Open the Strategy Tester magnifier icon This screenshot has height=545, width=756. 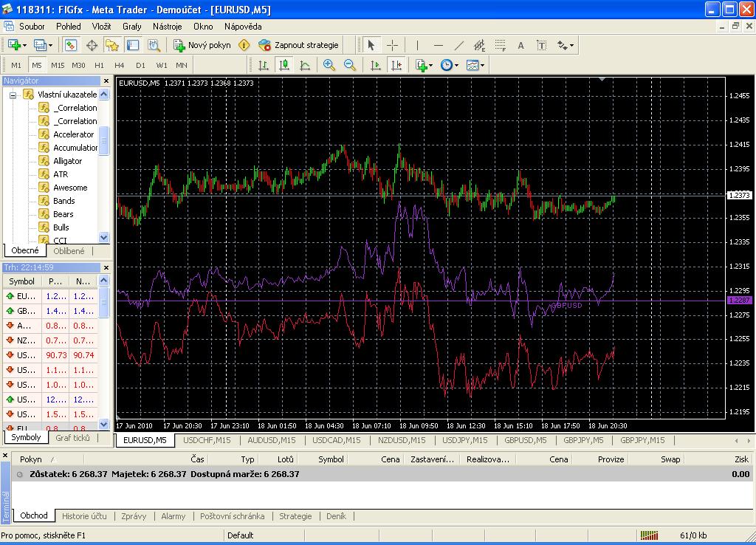pos(154,45)
